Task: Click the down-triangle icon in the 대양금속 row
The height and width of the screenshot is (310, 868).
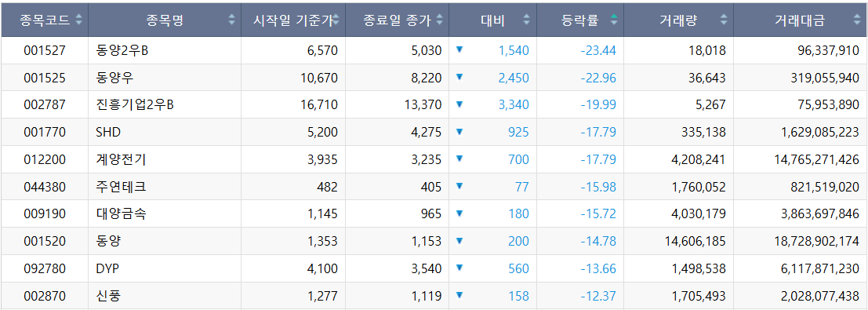Action: click(459, 213)
